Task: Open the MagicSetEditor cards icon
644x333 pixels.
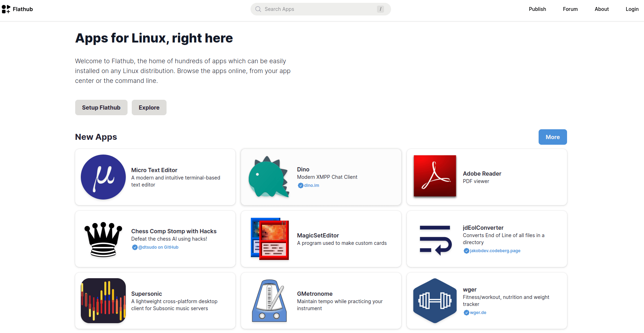Action: pos(269,239)
